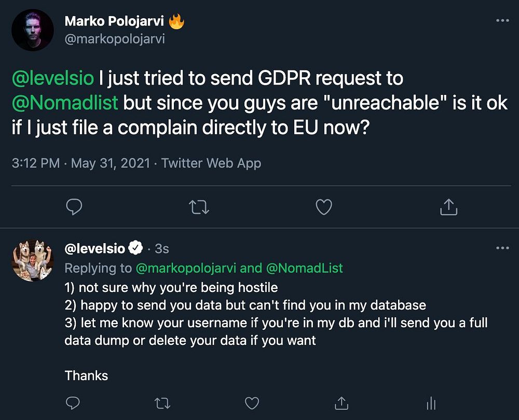This screenshot has height=420, width=519.
Task: Click the Twitter Web App source label
Action: pyautogui.click(x=211, y=163)
